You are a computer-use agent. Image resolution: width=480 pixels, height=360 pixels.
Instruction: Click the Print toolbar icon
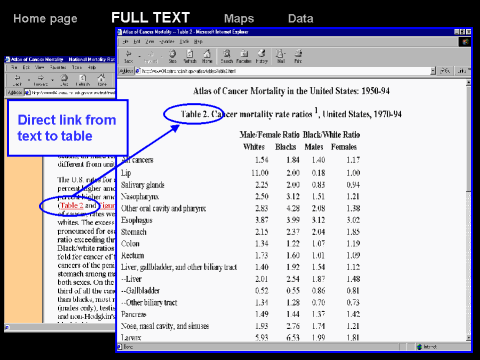coord(298,56)
